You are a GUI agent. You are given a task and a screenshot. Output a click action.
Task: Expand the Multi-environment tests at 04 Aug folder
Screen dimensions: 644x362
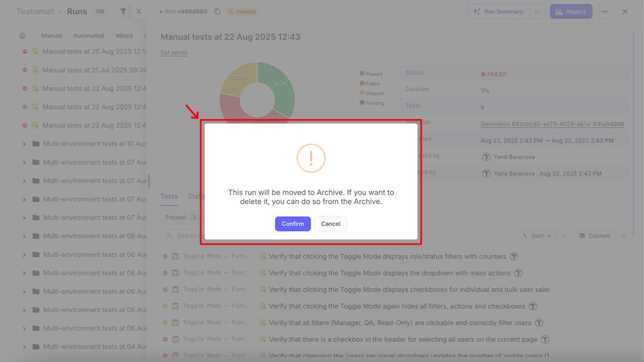click(x=24, y=347)
